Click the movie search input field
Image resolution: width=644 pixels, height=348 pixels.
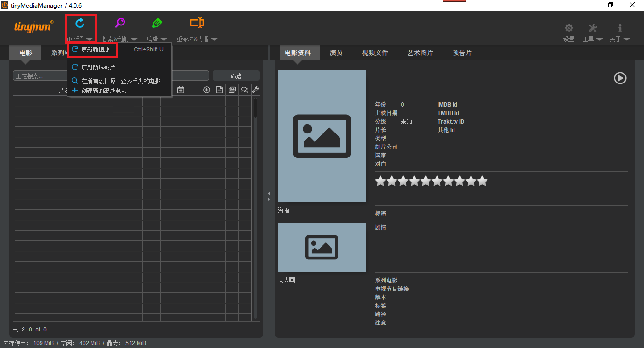[x=111, y=75]
